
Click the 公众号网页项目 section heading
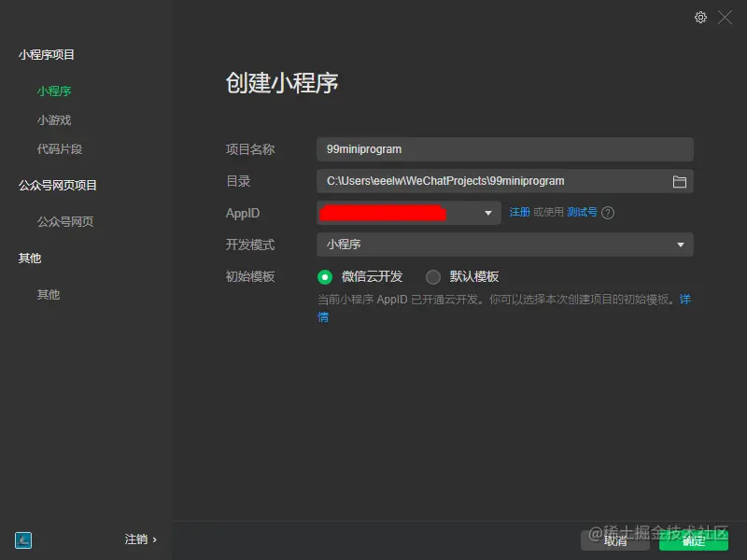(x=58, y=185)
